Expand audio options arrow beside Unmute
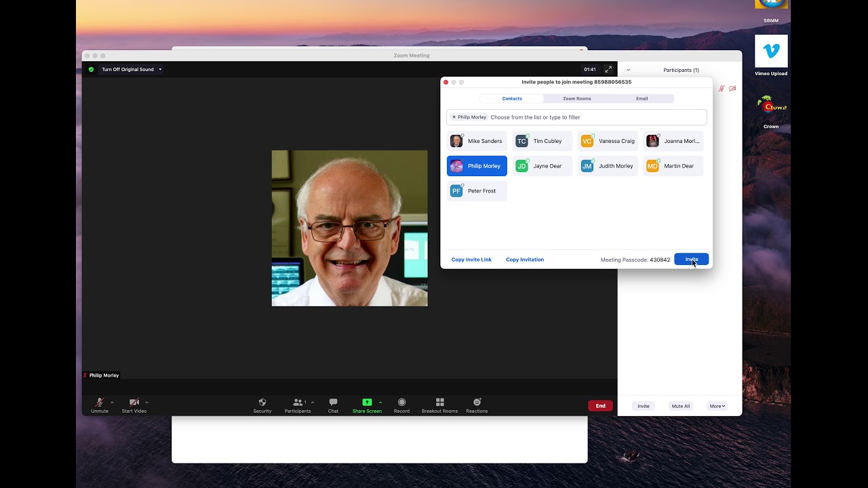 112,402
